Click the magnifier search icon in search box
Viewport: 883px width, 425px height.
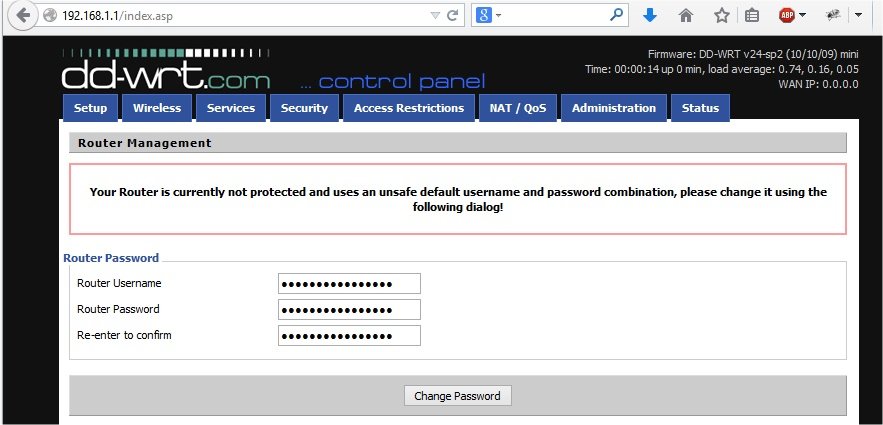[x=616, y=16]
